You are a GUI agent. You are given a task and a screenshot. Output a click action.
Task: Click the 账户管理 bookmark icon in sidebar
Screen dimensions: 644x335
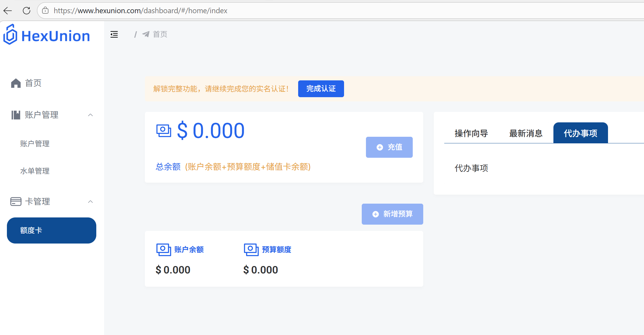click(x=16, y=115)
